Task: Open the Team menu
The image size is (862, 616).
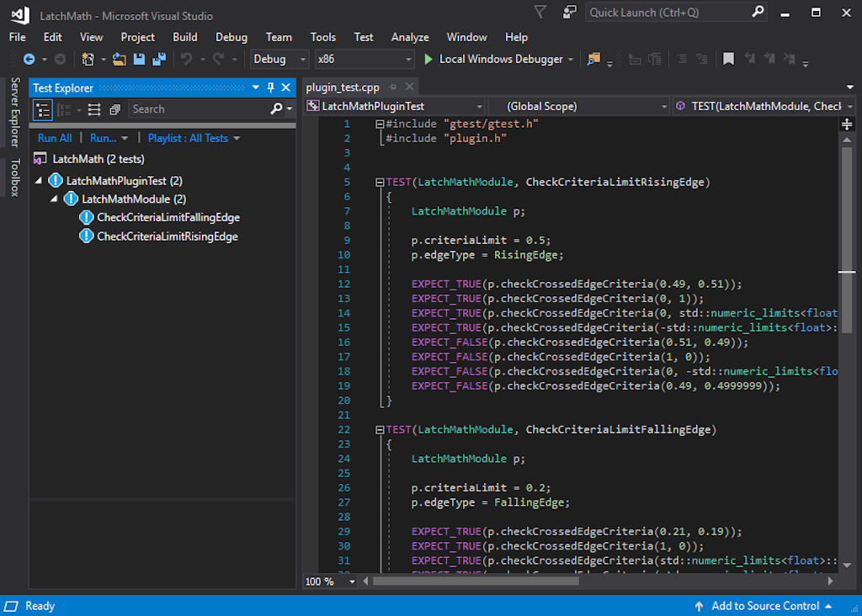Action: click(x=279, y=37)
